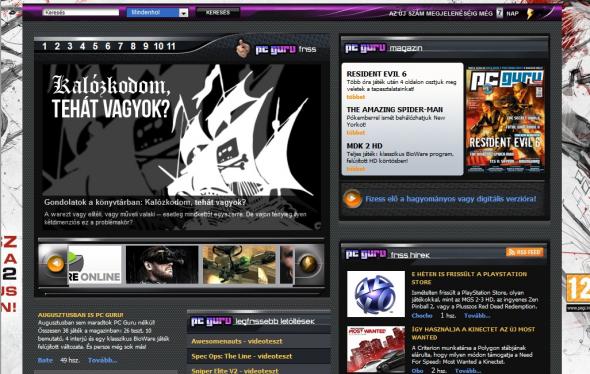590x374 pixels.
Task: Open Sniper Elite V2 - videoteszt download
Action: click(x=235, y=371)
